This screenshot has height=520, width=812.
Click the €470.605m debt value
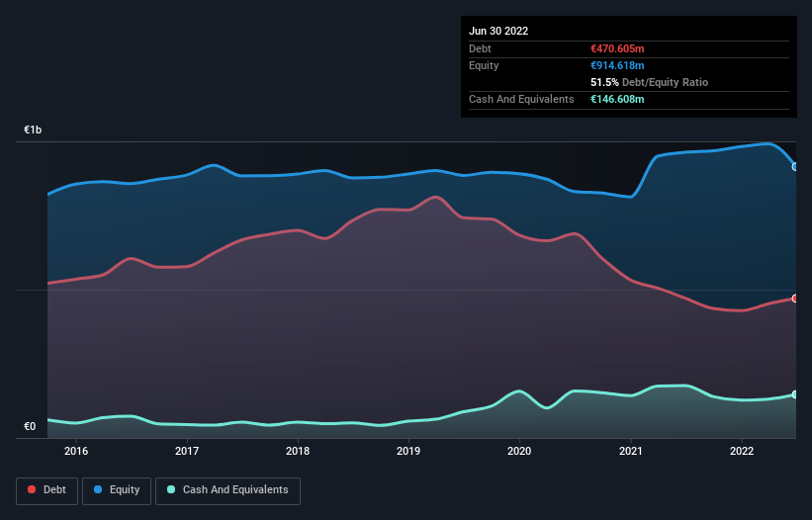pos(617,48)
